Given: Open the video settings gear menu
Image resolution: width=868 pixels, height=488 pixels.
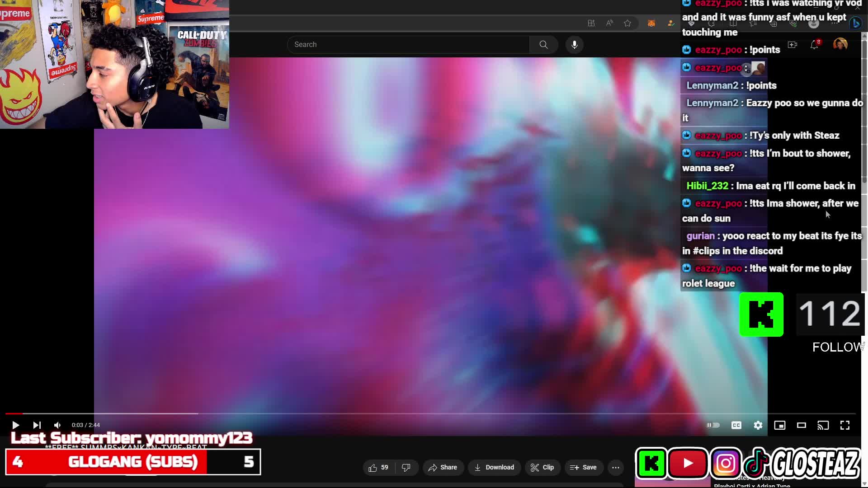Looking at the screenshot, I should click(758, 425).
